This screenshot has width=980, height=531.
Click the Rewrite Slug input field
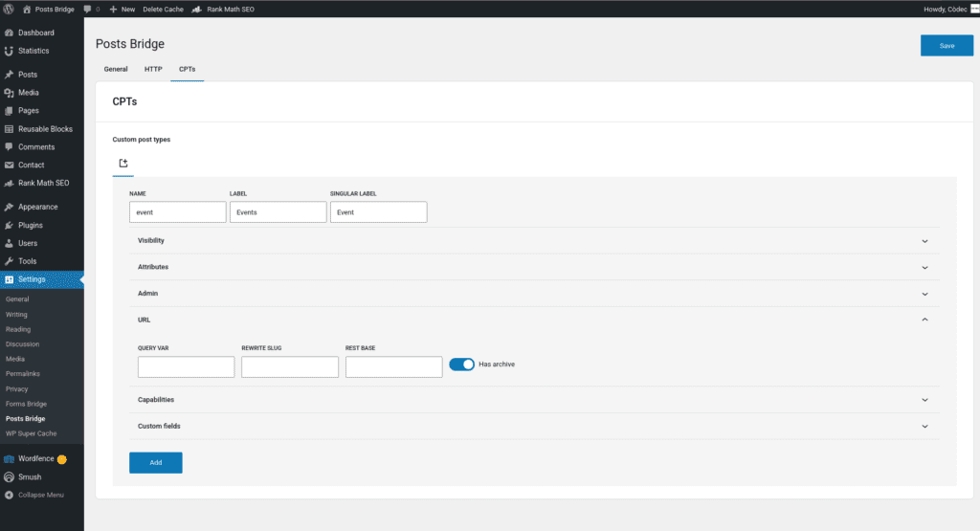pyautogui.click(x=290, y=367)
